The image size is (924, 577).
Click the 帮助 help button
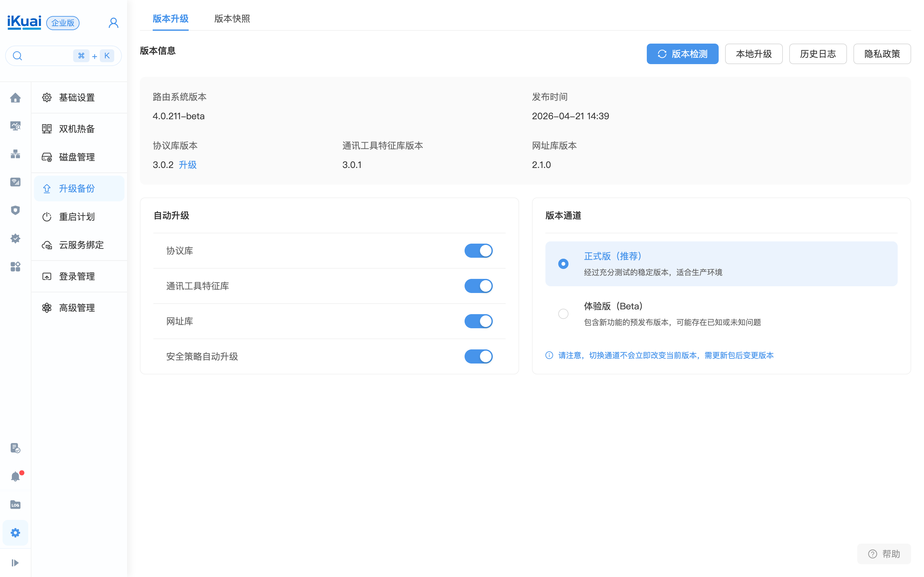point(884,554)
